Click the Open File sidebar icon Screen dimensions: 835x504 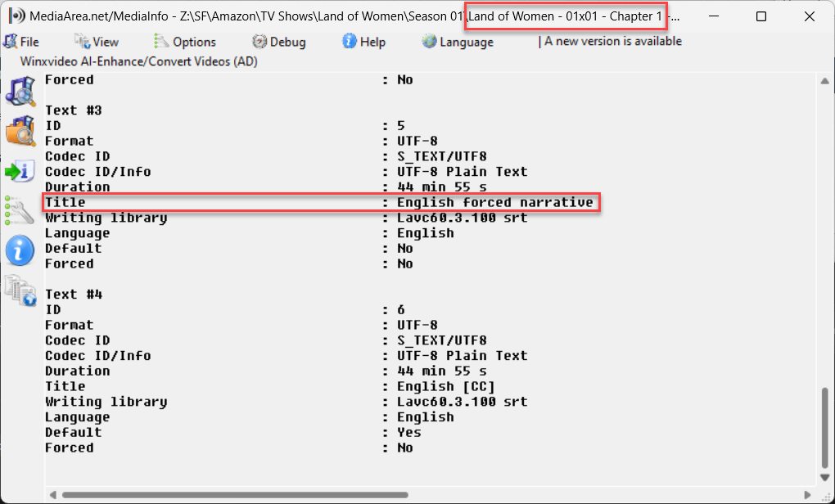[20, 91]
